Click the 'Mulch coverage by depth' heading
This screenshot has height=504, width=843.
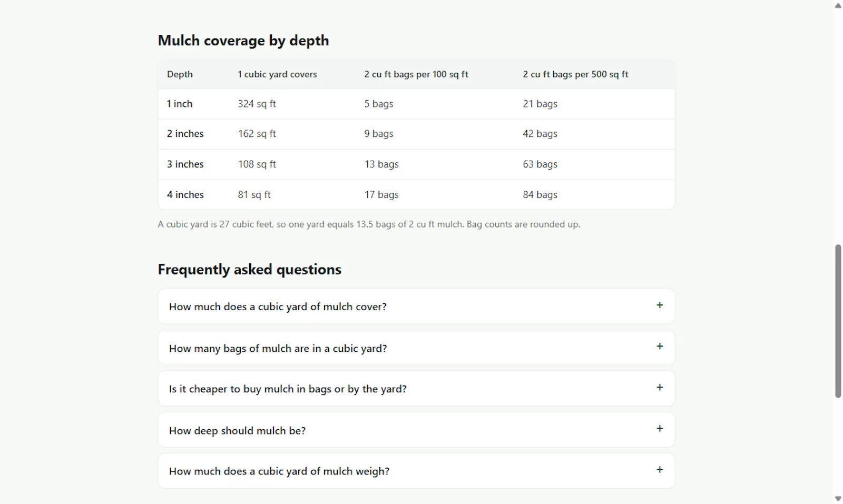coord(243,41)
